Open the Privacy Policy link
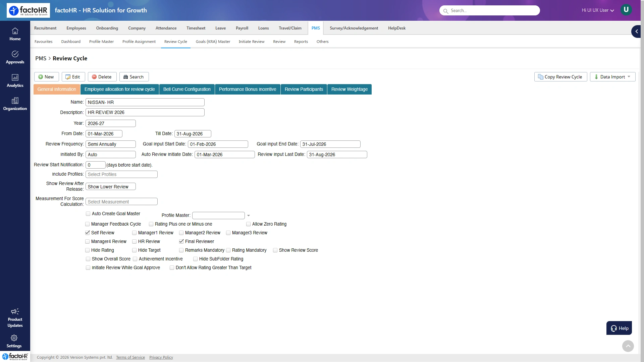This screenshot has height=362, width=644. (161, 357)
